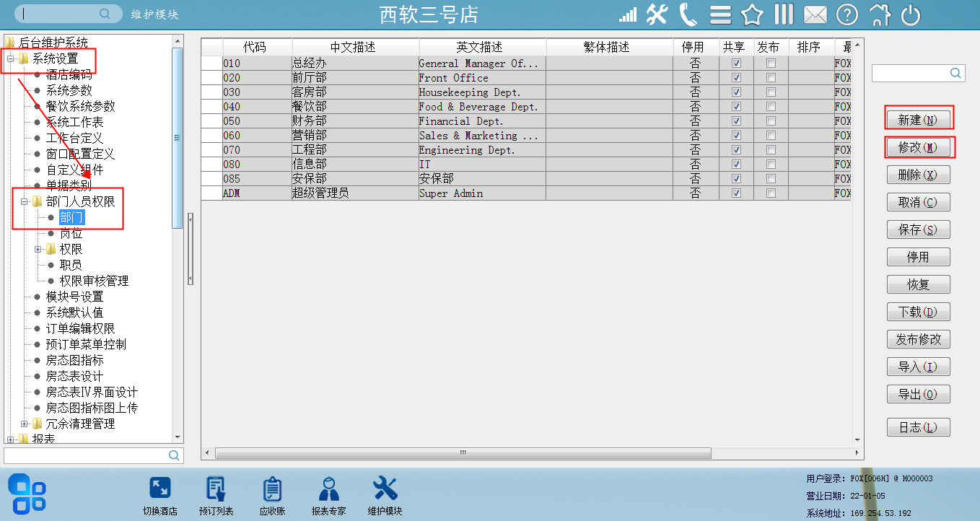Click the tree panel vertical scrollbar thumb
980x521 pixels.
coord(177,138)
